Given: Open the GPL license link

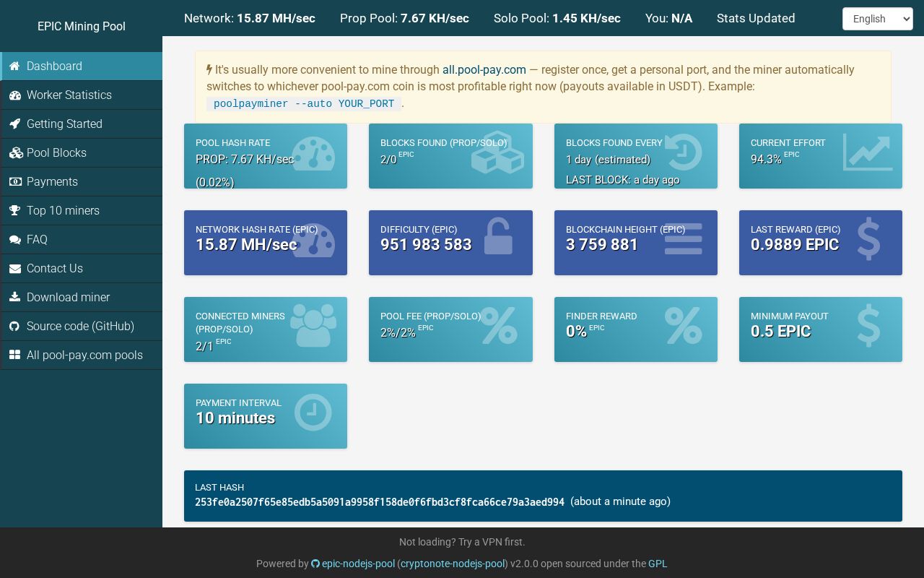Looking at the screenshot, I should (x=658, y=564).
